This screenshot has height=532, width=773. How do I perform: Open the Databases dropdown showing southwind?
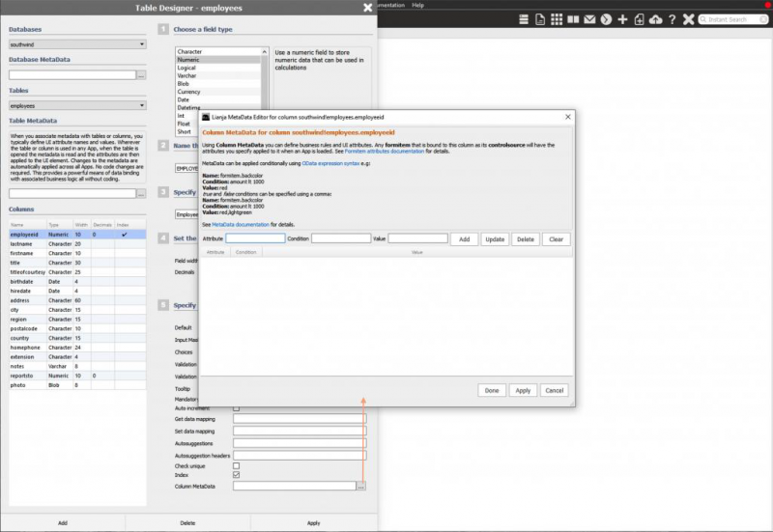point(77,44)
